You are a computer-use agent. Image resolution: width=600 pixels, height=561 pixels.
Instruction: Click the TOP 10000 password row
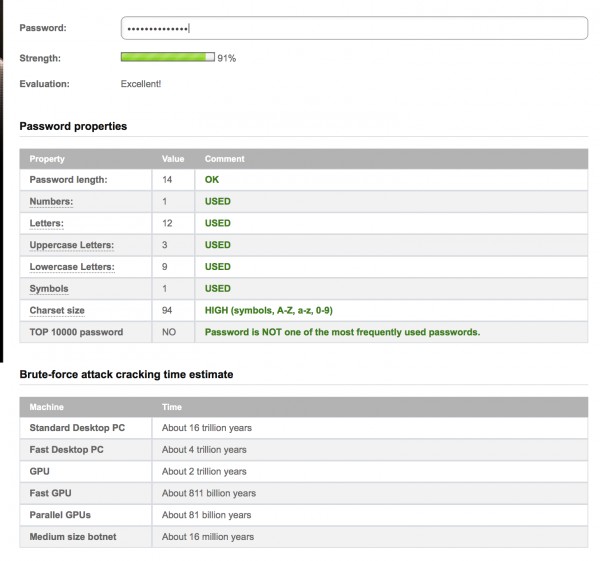tap(304, 332)
